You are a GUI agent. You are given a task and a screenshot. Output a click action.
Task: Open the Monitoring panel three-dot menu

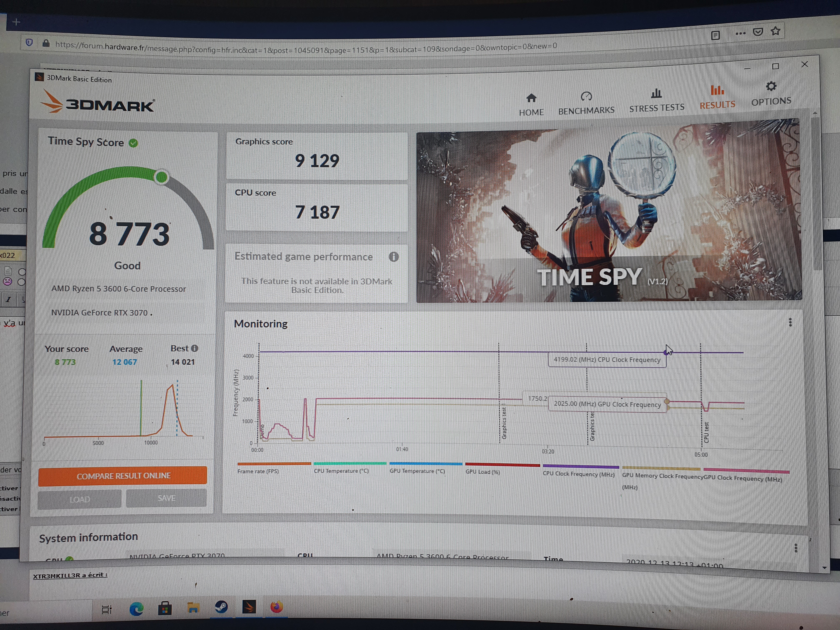coord(790,322)
